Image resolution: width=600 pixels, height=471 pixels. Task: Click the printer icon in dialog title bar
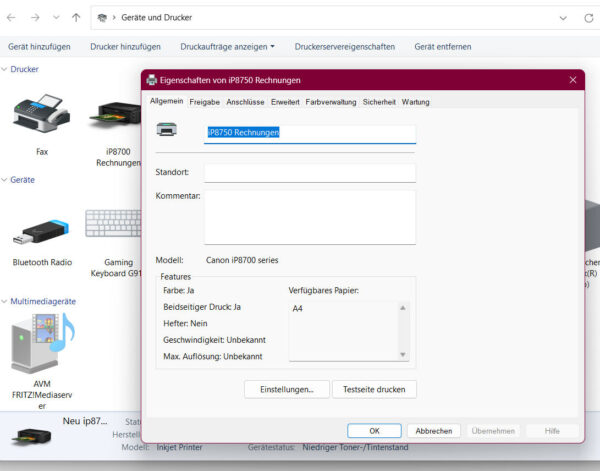[152, 80]
